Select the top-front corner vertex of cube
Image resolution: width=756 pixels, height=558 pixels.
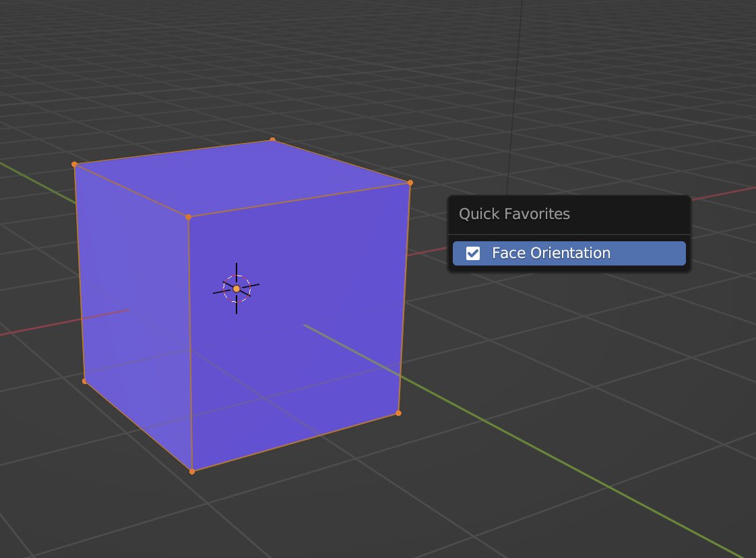point(189,217)
